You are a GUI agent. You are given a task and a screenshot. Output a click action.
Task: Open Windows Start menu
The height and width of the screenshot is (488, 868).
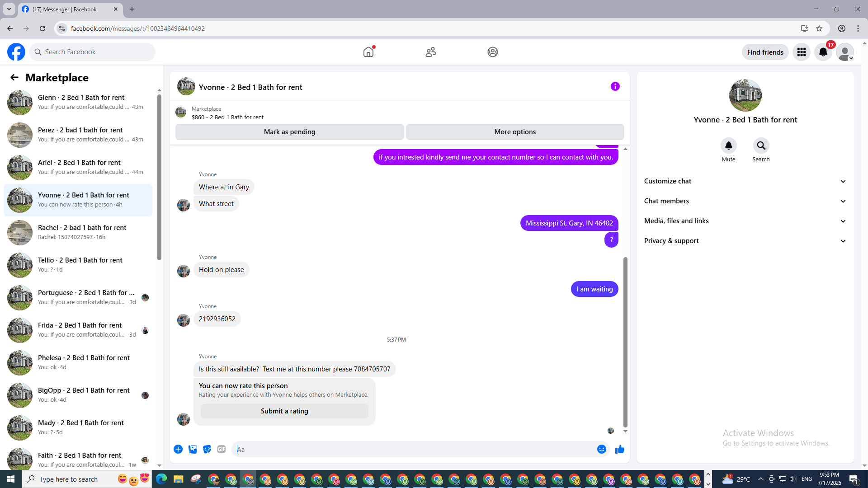pyautogui.click(x=11, y=479)
